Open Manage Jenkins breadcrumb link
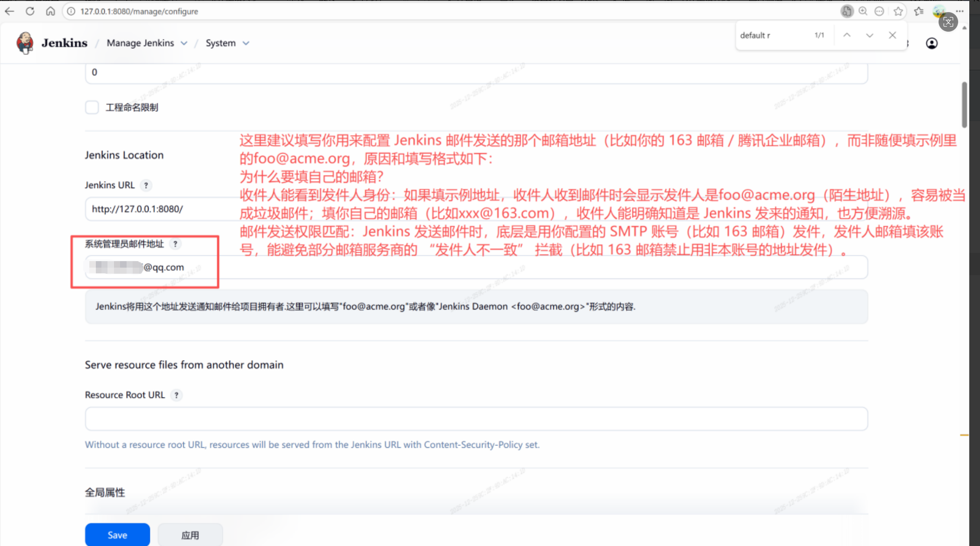 point(140,43)
